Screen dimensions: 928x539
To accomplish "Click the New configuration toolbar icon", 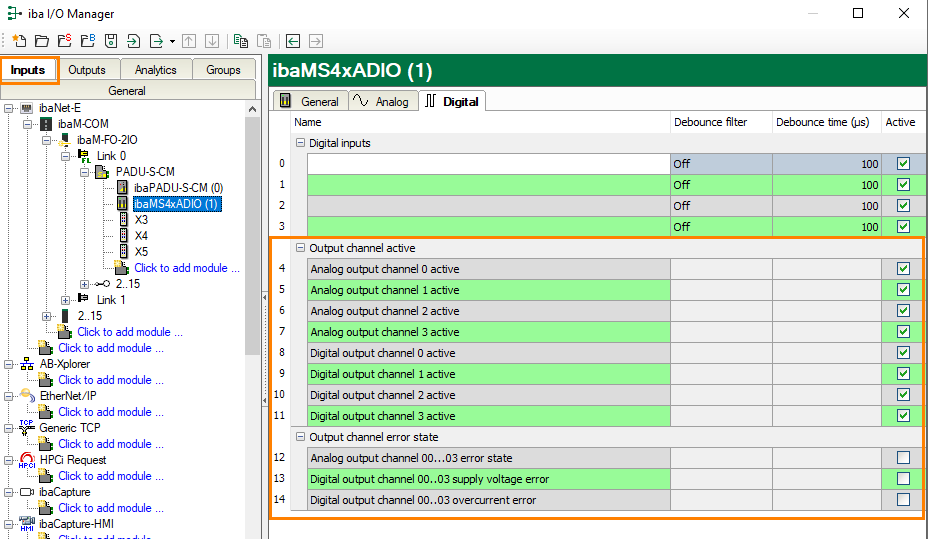I will (19, 41).
